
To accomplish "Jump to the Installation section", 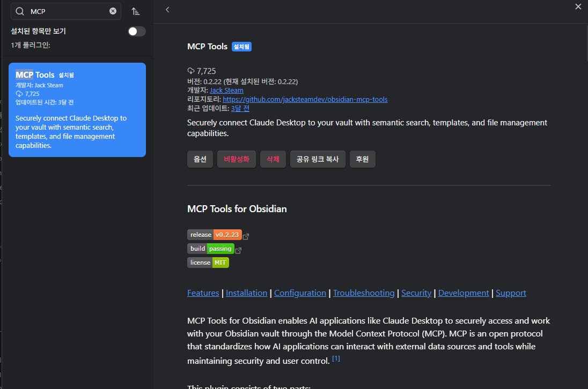I will (246, 293).
